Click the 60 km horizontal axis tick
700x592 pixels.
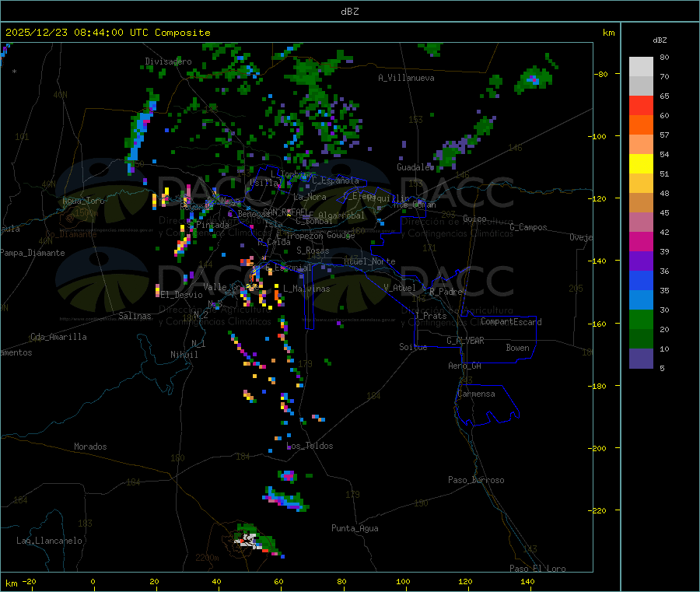[x=278, y=581]
